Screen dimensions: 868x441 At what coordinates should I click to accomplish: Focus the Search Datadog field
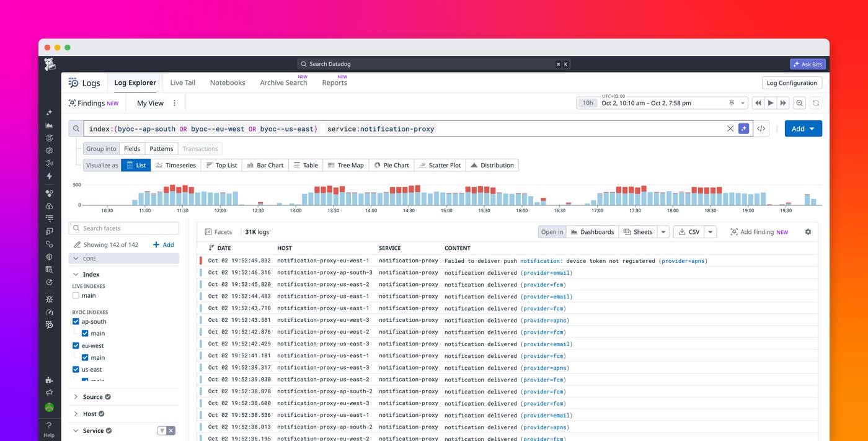tap(434, 64)
